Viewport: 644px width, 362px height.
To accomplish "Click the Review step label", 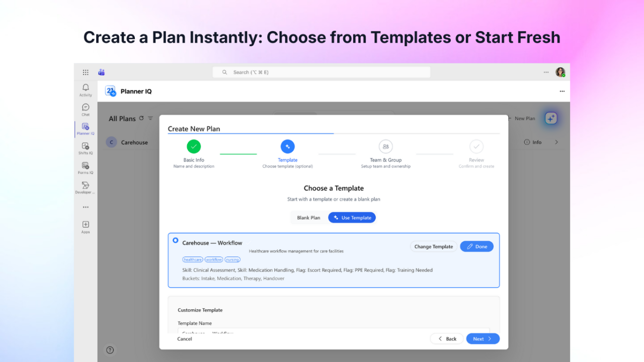I will click(x=476, y=160).
